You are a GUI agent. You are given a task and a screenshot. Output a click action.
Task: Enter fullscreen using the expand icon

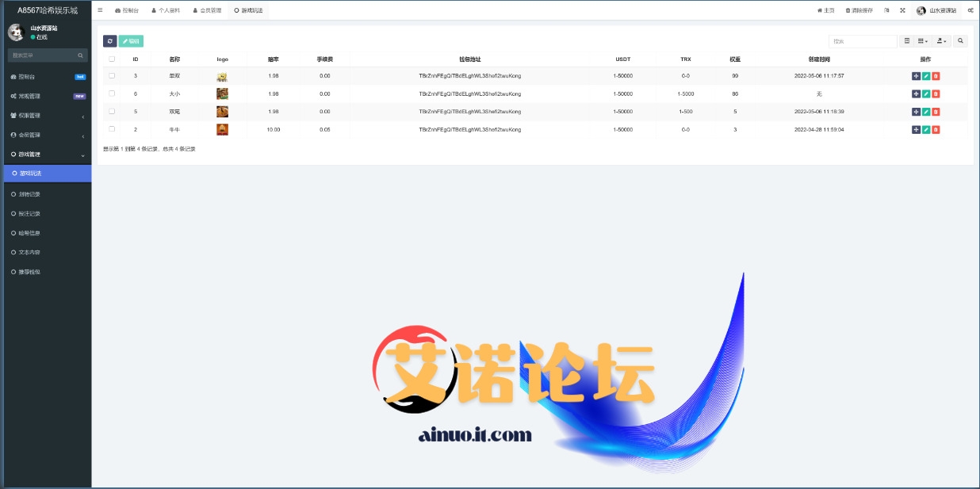click(x=902, y=10)
